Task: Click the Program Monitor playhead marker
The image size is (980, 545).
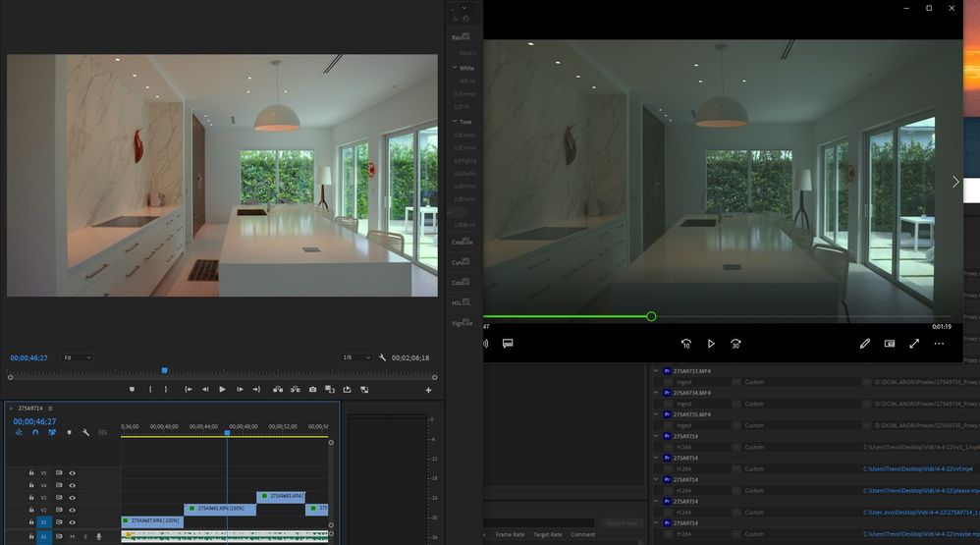Action: coord(164,370)
